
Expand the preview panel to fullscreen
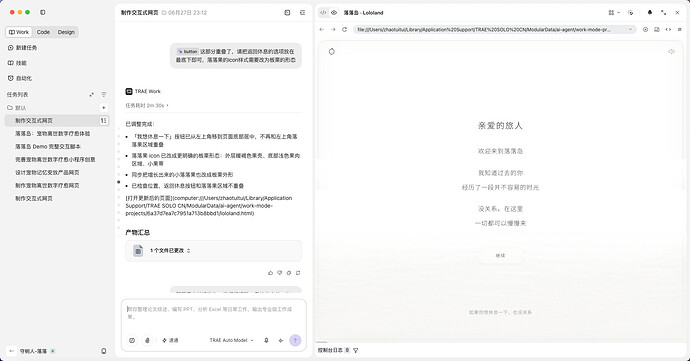[x=664, y=13]
